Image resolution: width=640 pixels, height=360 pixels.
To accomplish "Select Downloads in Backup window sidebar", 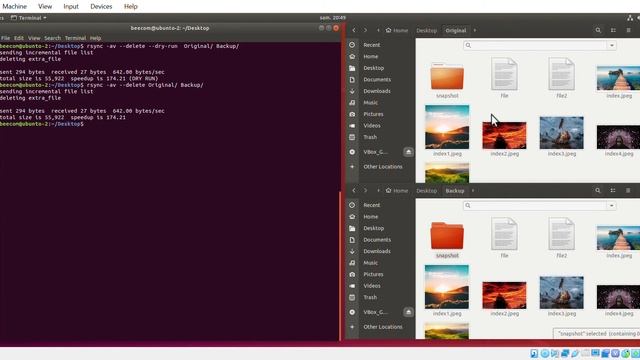I will (377, 251).
